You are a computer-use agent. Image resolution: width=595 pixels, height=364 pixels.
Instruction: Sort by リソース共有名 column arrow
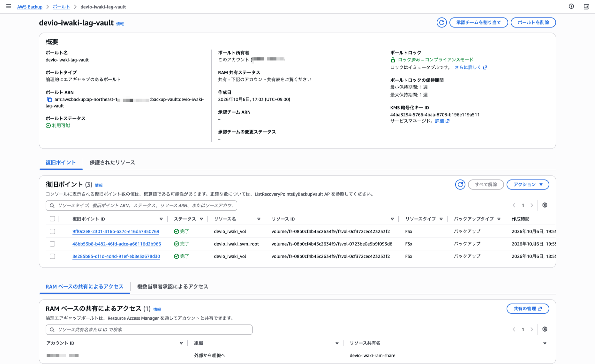coord(545,343)
